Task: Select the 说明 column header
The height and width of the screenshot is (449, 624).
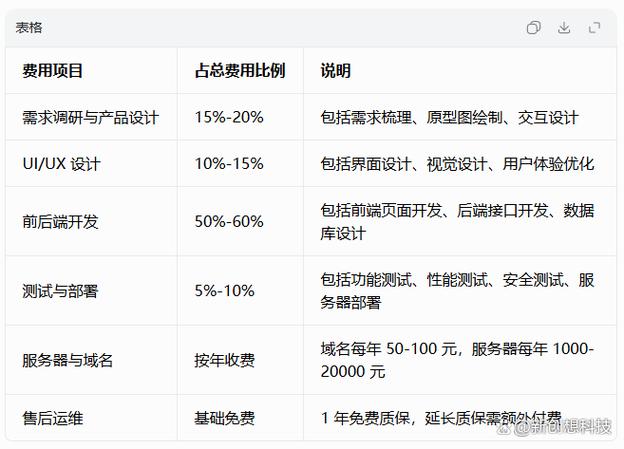Action: pyautogui.click(x=460, y=70)
